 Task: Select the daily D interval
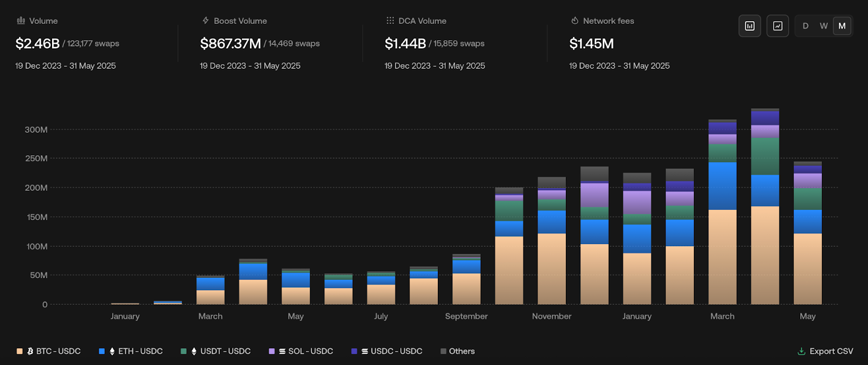pyautogui.click(x=806, y=26)
